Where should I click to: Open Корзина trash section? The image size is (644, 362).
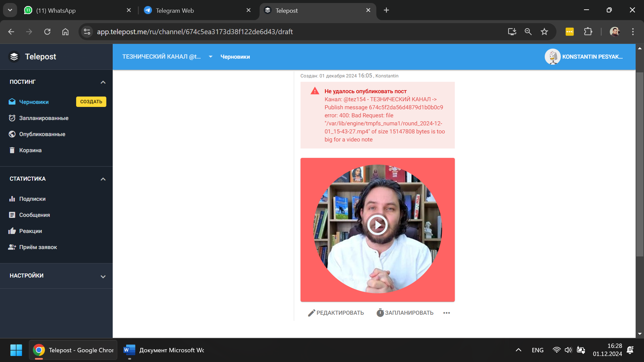30,150
